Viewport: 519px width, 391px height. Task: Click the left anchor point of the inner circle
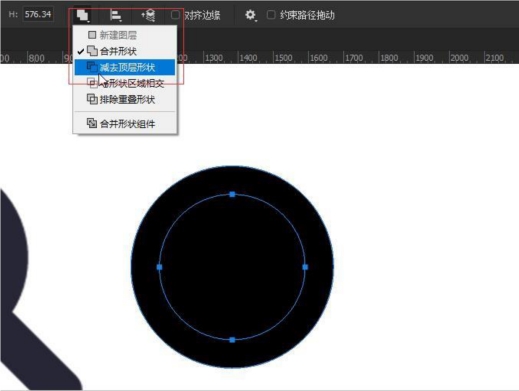point(159,267)
